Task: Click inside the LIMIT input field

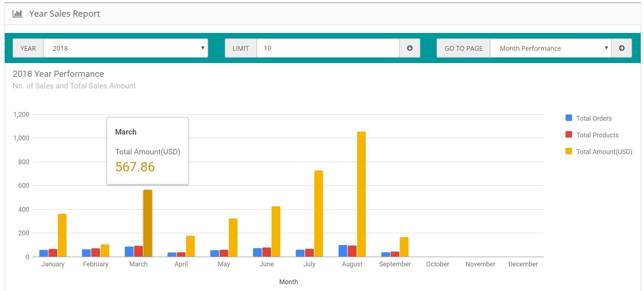Action: (328, 48)
